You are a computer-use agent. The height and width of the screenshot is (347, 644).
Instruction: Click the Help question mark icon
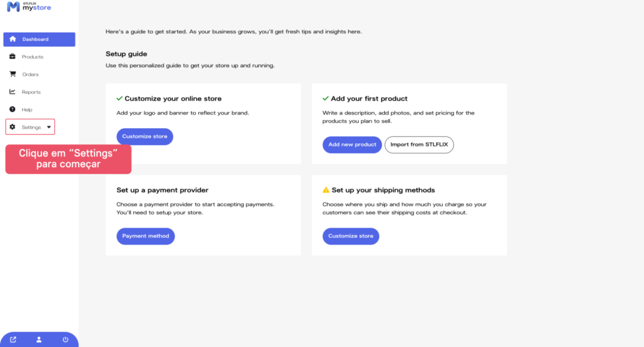point(13,109)
